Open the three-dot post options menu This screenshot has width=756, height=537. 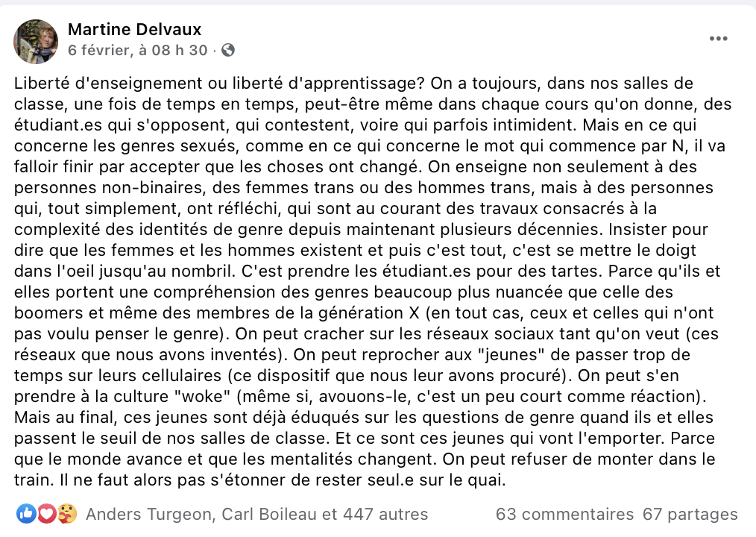click(718, 39)
